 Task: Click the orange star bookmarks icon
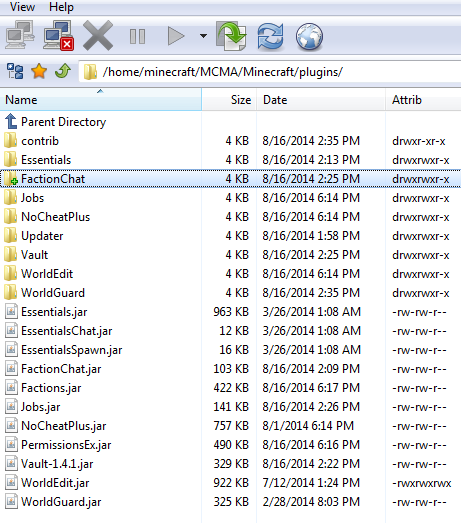coord(39,71)
